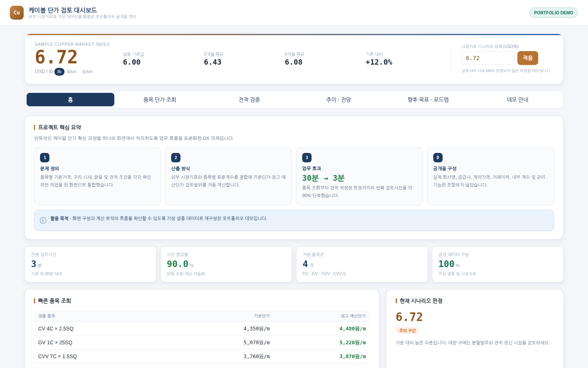
Task: Click the 지원 품목군 4개 stat card
Action: tap(362, 264)
